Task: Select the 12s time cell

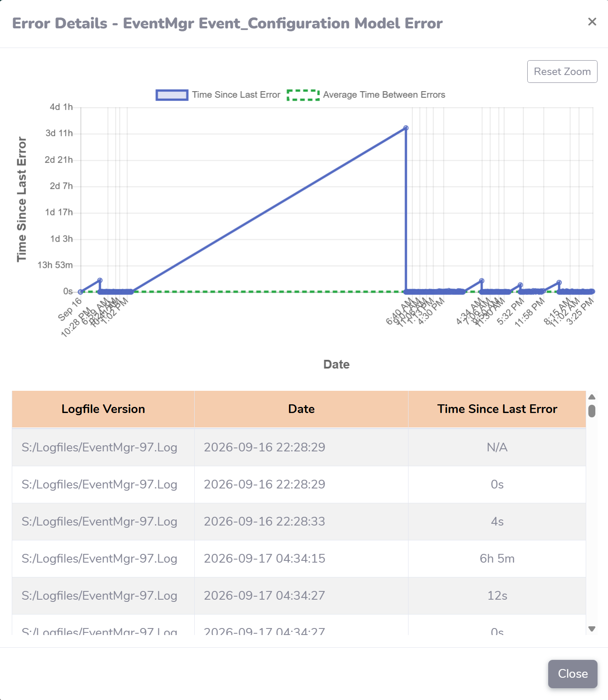Action: tap(497, 596)
